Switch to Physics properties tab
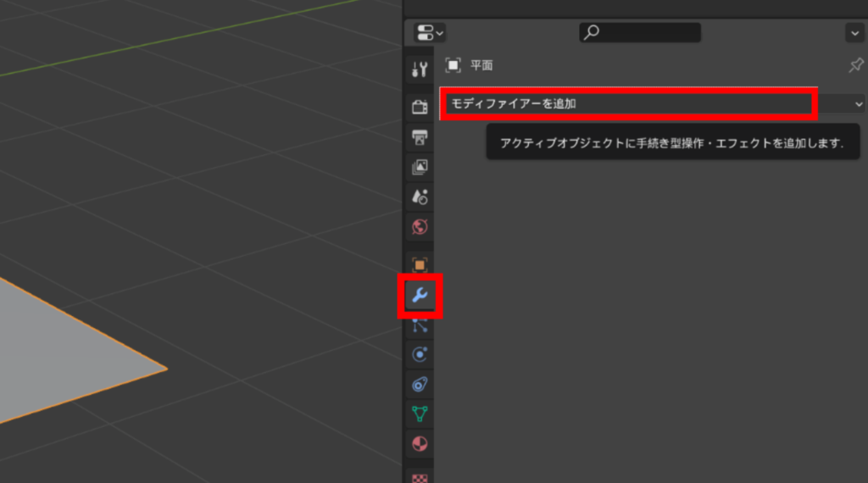The image size is (868, 483). [420, 355]
